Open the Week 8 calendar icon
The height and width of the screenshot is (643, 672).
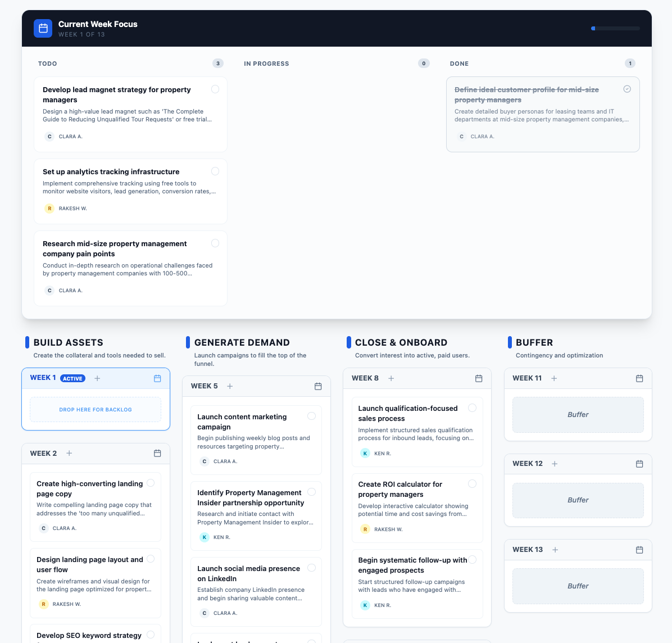pos(479,378)
